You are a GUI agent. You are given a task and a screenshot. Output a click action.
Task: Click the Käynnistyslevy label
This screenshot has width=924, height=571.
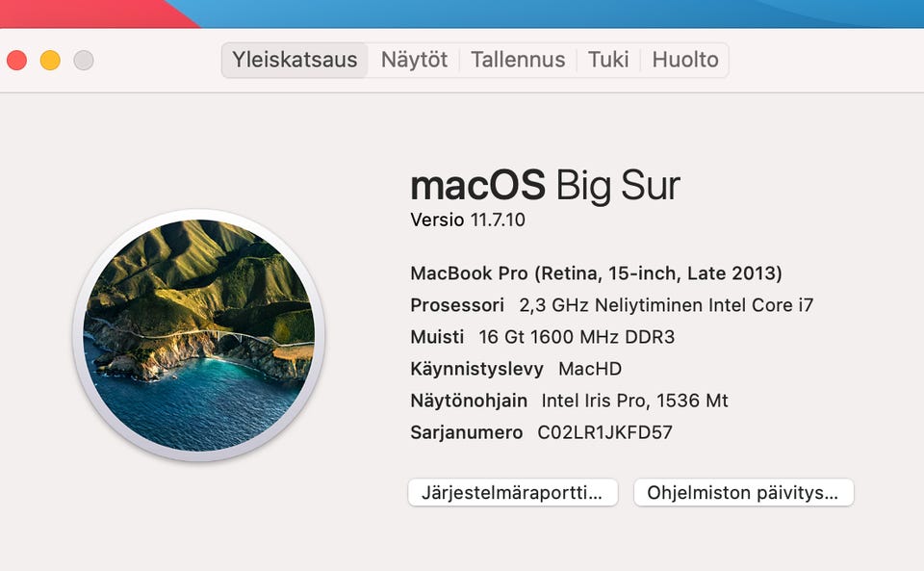(476, 369)
